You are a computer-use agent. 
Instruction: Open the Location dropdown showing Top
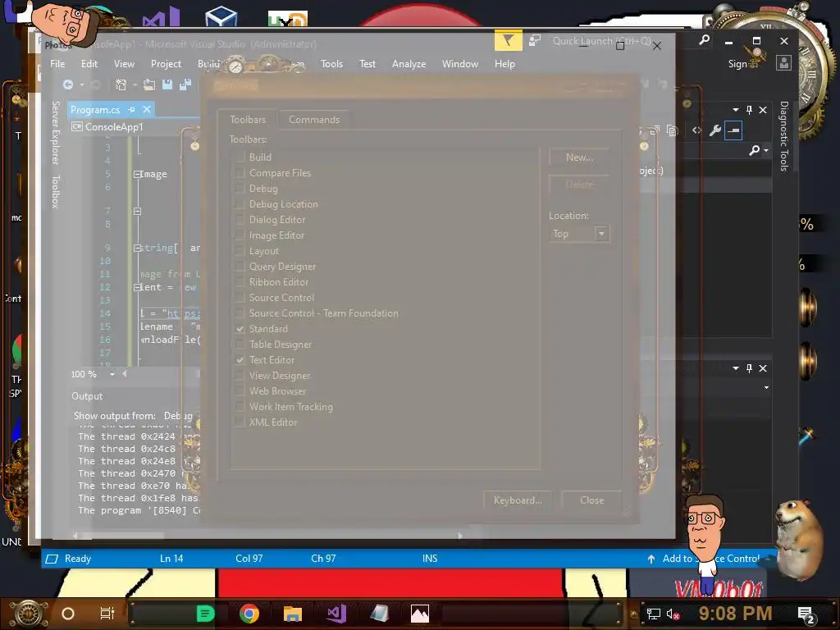pyautogui.click(x=579, y=234)
